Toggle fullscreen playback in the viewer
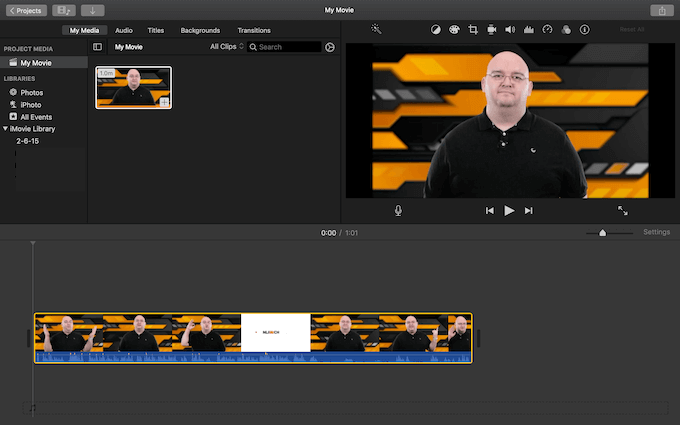The width and height of the screenshot is (680, 425). point(623,211)
